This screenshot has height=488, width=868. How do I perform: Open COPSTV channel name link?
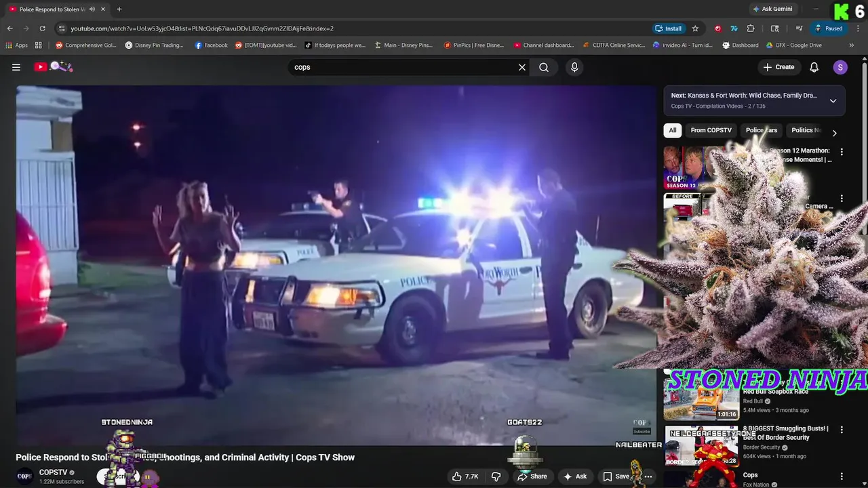54,472
